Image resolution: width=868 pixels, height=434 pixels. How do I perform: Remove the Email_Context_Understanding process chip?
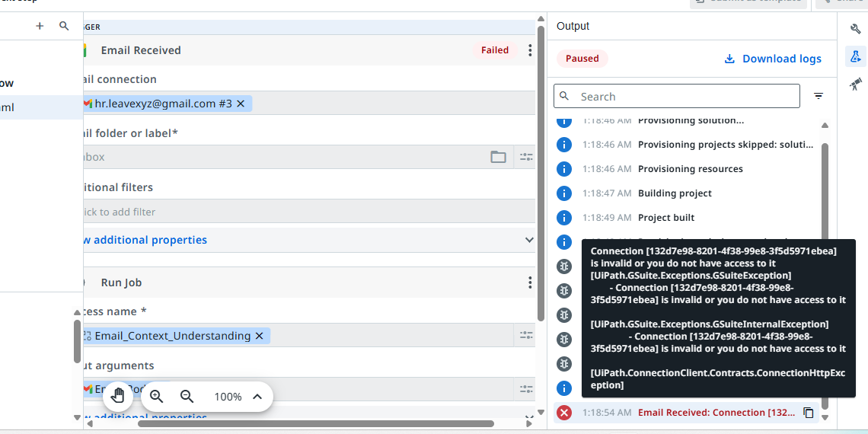(259, 336)
